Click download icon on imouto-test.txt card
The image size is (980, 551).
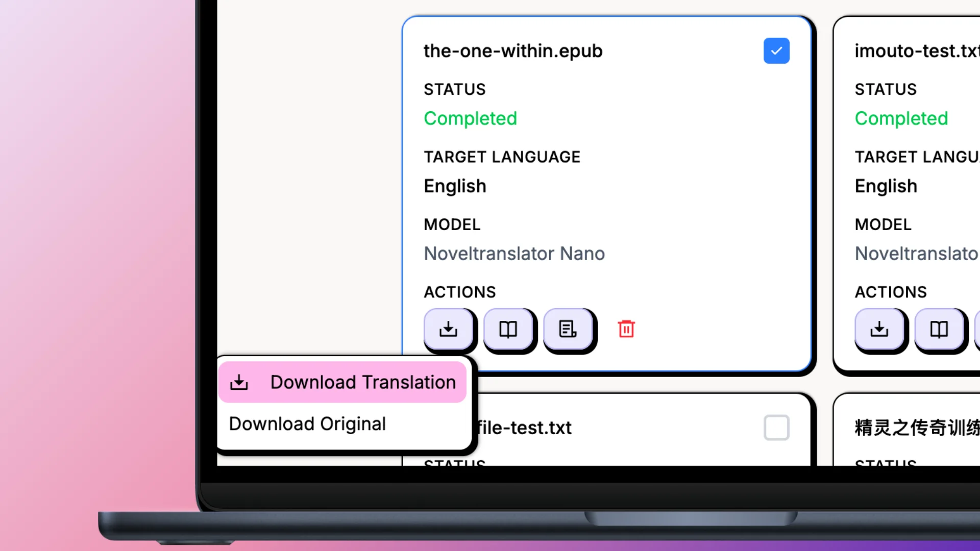(x=879, y=329)
